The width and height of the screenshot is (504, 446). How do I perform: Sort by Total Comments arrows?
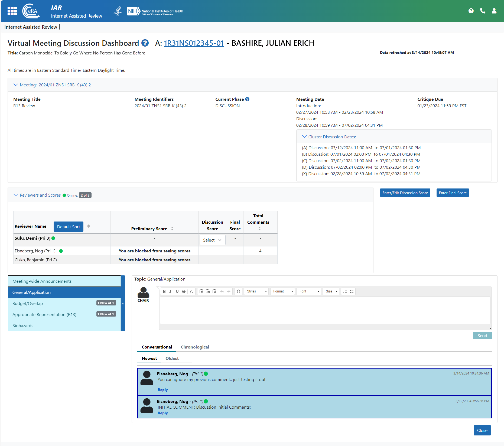(259, 229)
